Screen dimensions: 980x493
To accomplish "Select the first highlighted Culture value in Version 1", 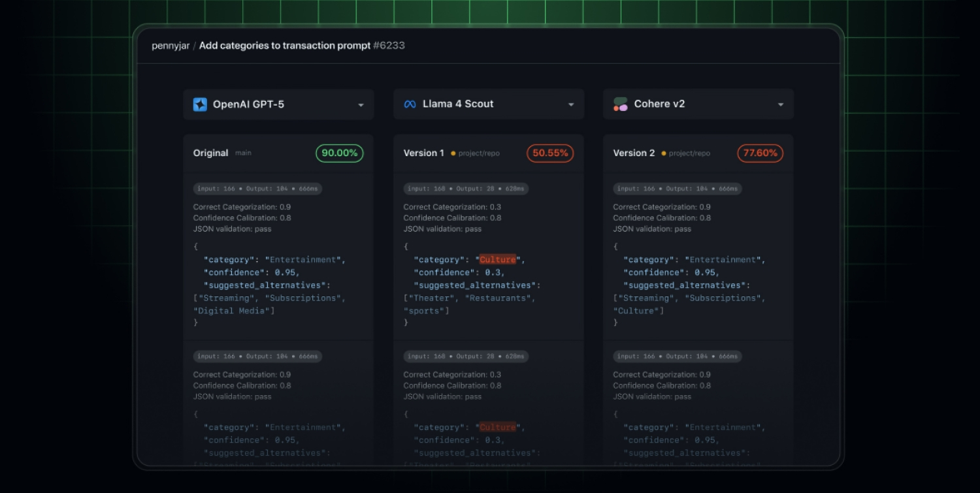I will tap(498, 259).
